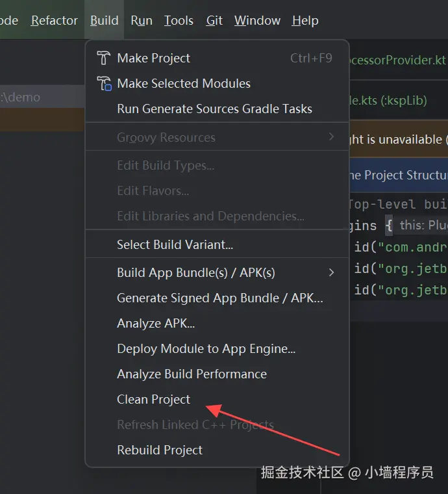Screen dimensions: 448x494
Task: Open the Analyze APK option
Action: coord(156,323)
